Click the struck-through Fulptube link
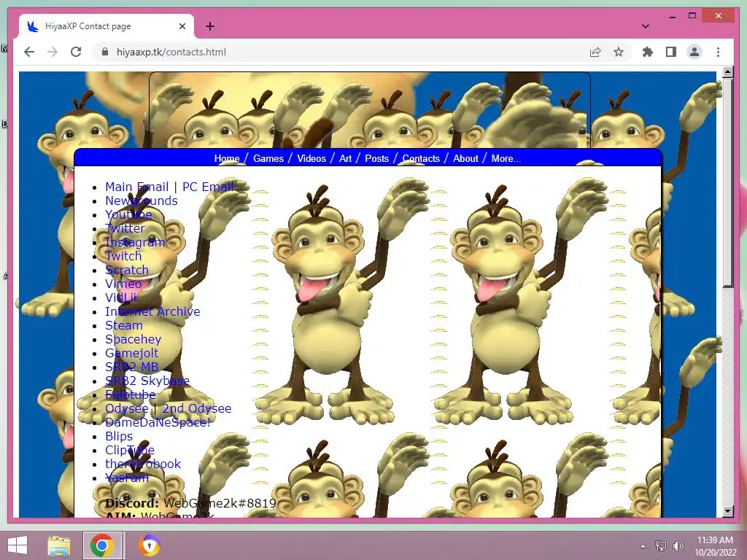Image resolution: width=747 pixels, height=560 pixels. pos(131,394)
